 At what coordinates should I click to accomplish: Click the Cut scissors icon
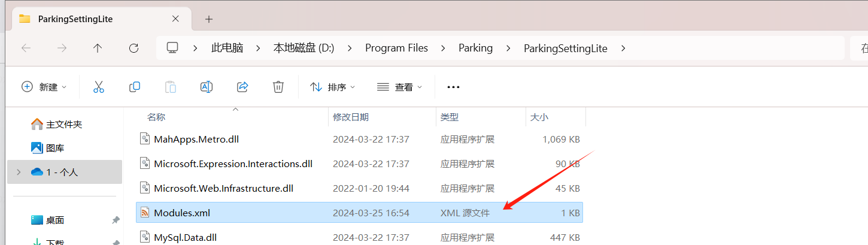point(99,87)
